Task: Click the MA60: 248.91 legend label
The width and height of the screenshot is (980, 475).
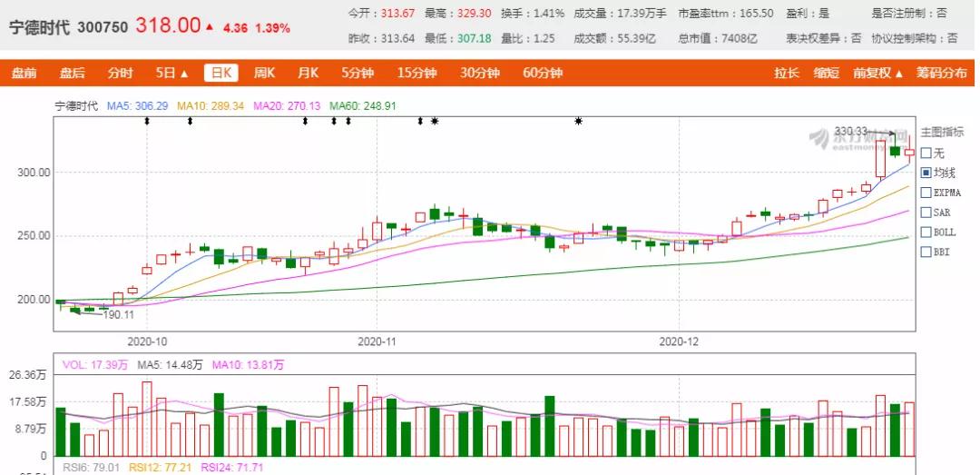Action: [363, 106]
